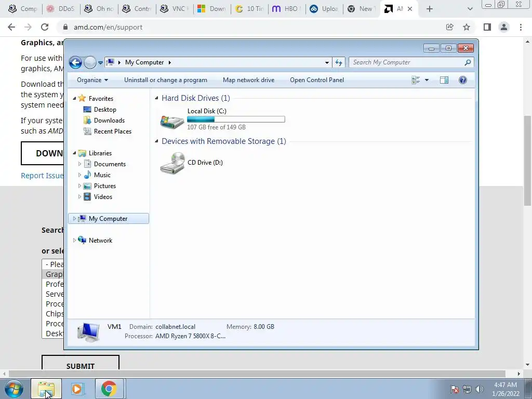Bookmark the page with the star icon
The height and width of the screenshot is (399, 532).
point(467,27)
